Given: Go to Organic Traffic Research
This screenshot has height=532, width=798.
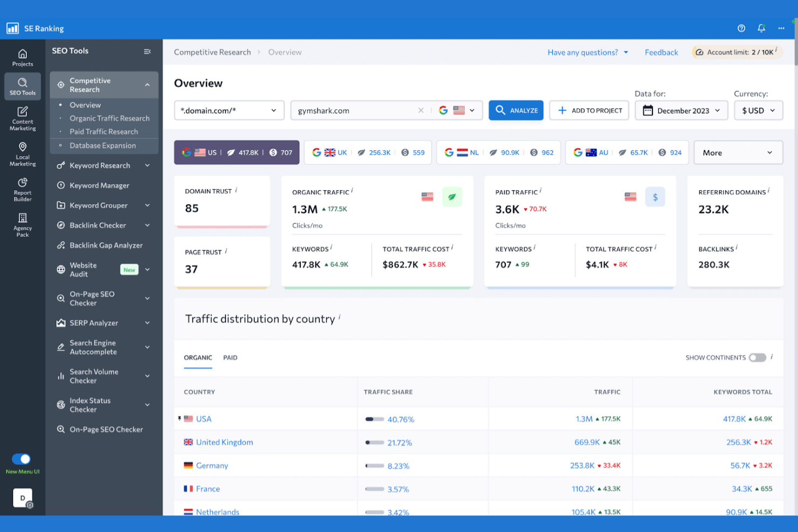Looking at the screenshot, I should tap(109, 118).
